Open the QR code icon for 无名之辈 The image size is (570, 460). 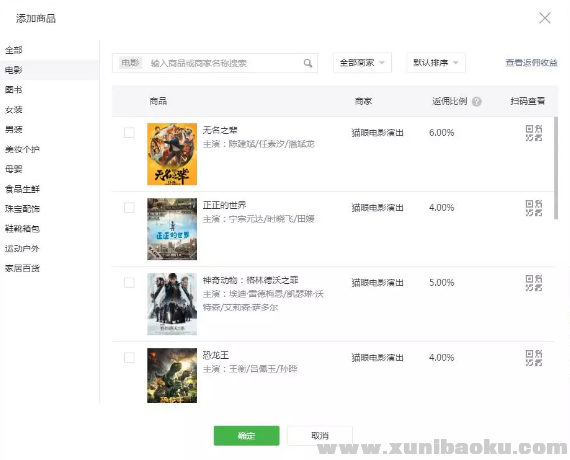534,133
